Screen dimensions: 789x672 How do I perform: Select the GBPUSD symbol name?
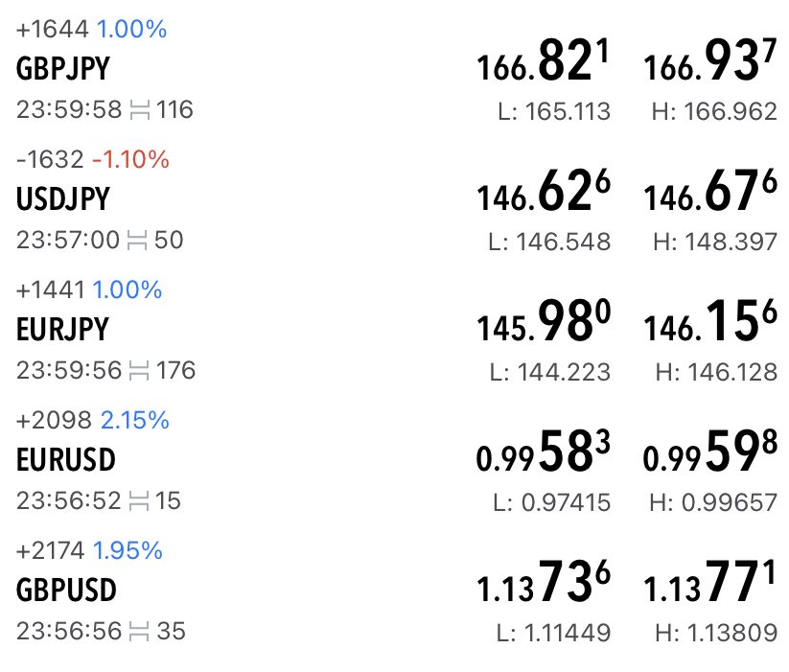point(66,590)
